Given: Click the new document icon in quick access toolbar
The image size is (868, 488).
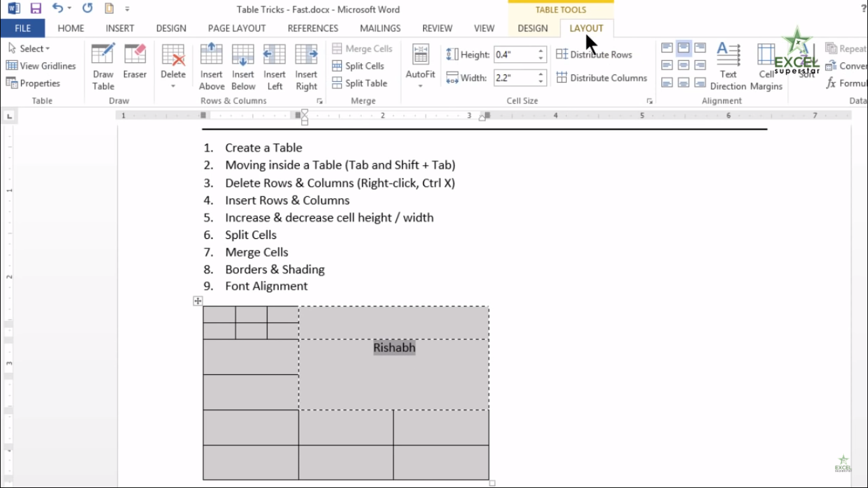Looking at the screenshot, I should (x=109, y=9).
